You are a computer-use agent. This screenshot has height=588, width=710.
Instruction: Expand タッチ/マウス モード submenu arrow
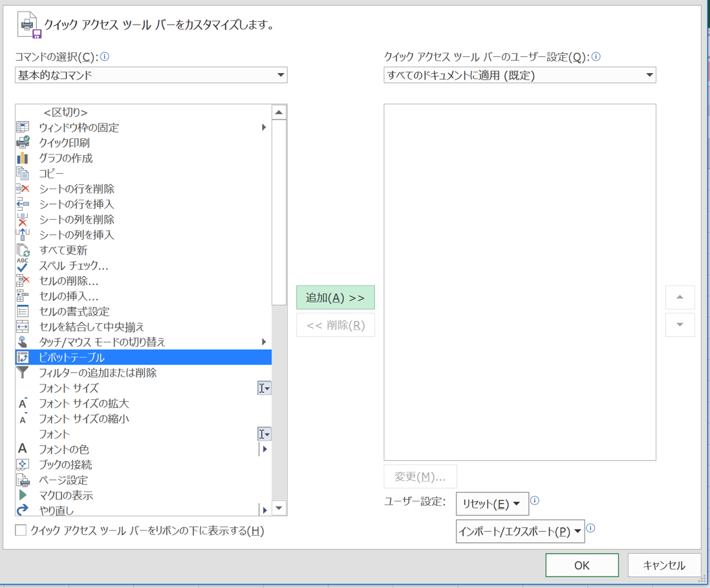[x=264, y=342]
